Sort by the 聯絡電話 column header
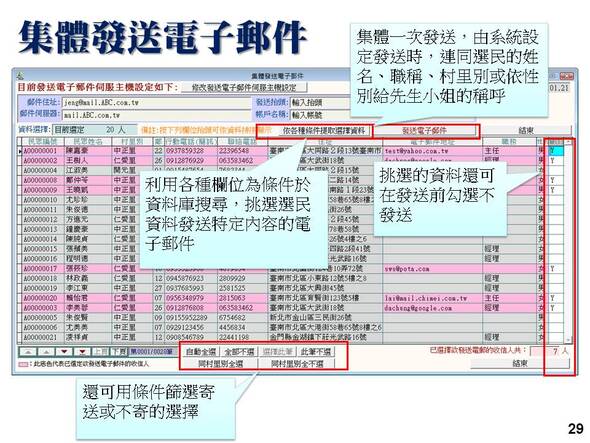 tap(242, 142)
